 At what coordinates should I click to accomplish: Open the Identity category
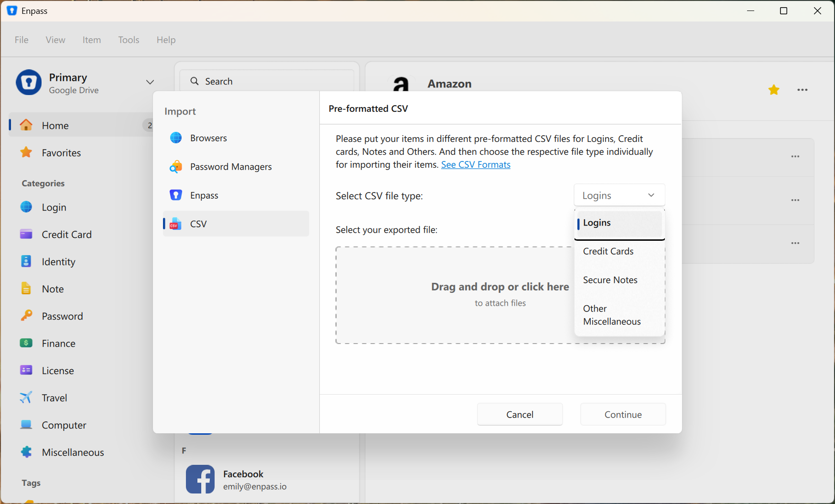81,261
